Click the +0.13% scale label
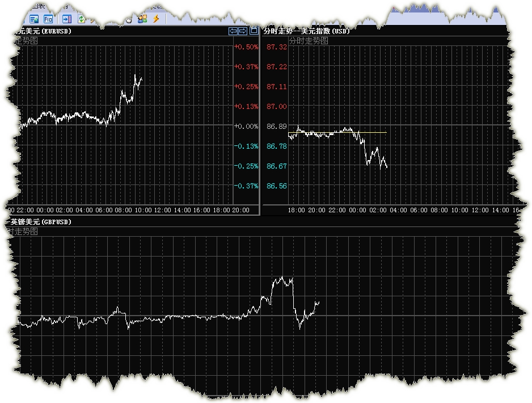The width and height of the screenshot is (532, 403). pyautogui.click(x=246, y=106)
